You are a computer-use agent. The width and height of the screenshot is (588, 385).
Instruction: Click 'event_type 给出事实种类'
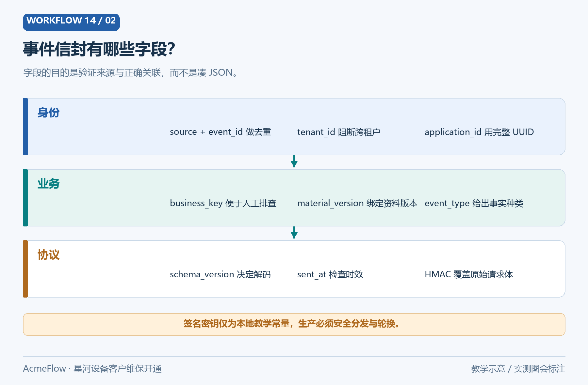coord(474,203)
